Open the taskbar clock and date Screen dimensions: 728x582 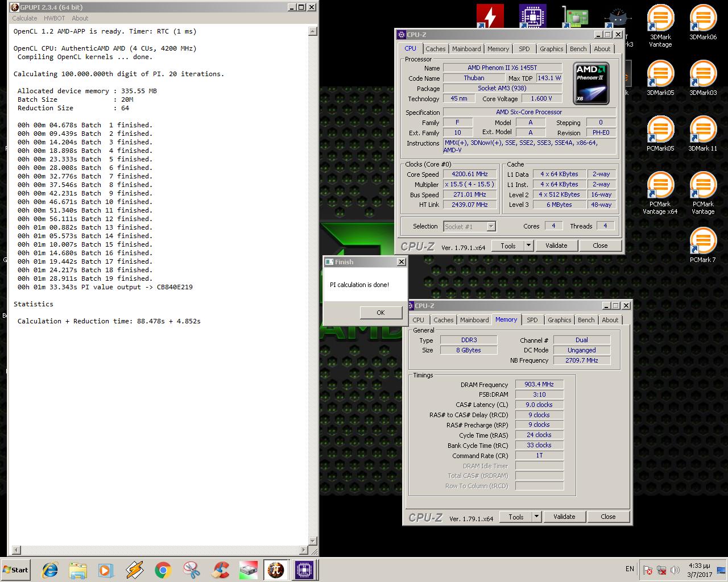[x=700, y=570]
